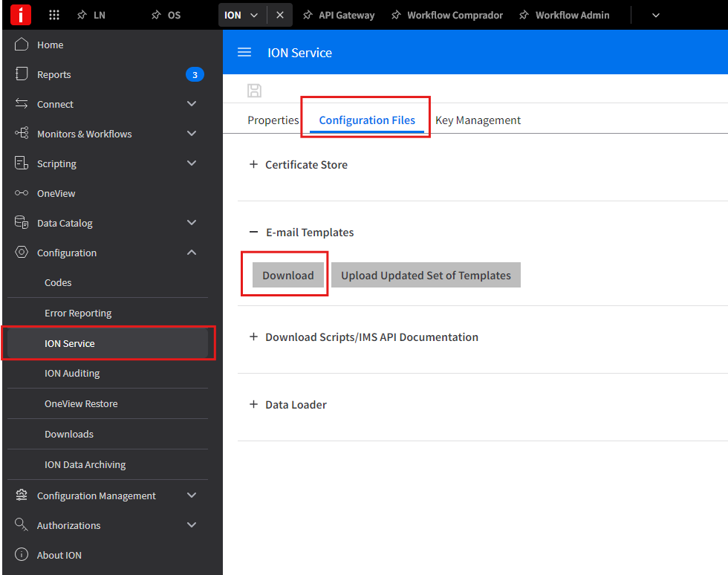The image size is (728, 575).
Task: Click the pin icon beside Workflow Comprador
Action: point(395,15)
